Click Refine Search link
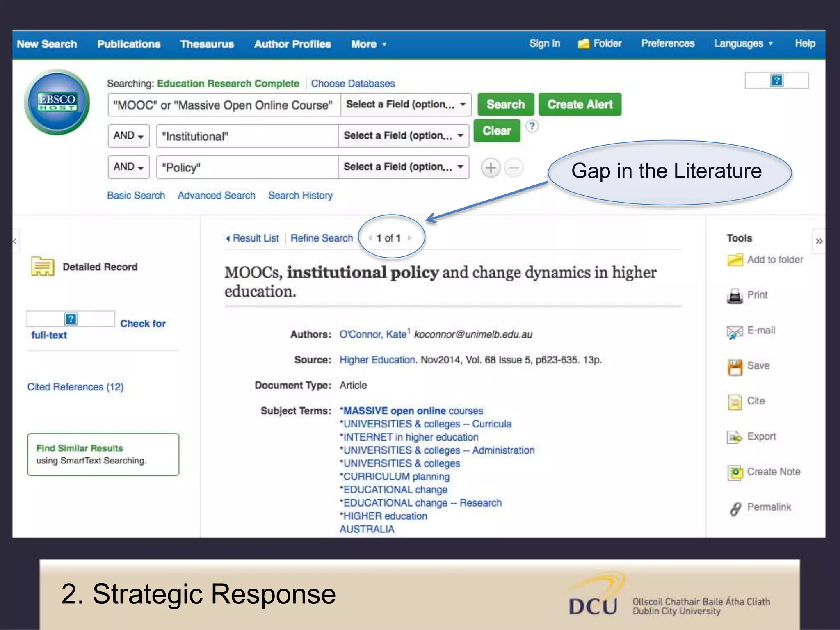The width and height of the screenshot is (840, 630). click(322, 238)
